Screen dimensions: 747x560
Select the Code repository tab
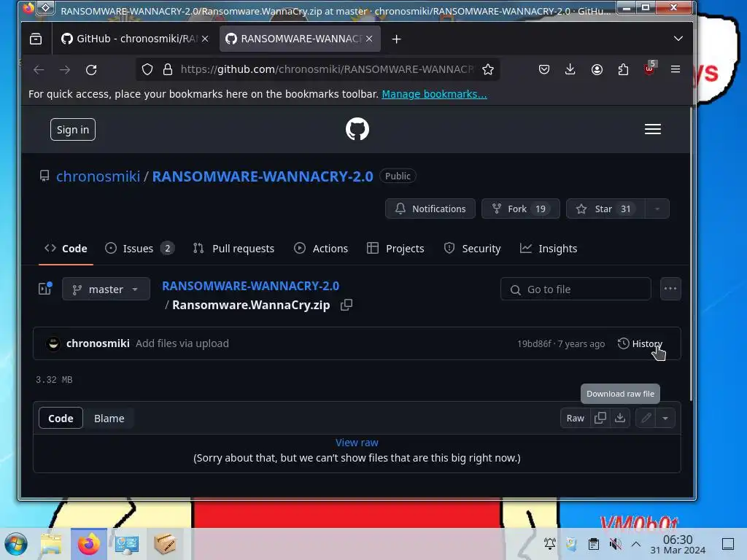pyautogui.click(x=66, y=249)
